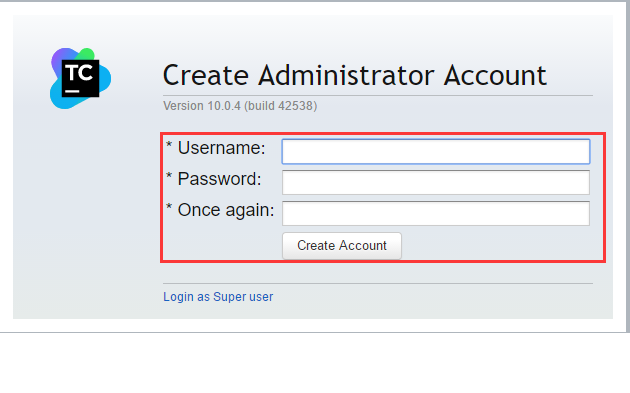The height and width of the screenshot is (393, 630).
Task: Submit with the Create Account button
Action: coord(342,246)
